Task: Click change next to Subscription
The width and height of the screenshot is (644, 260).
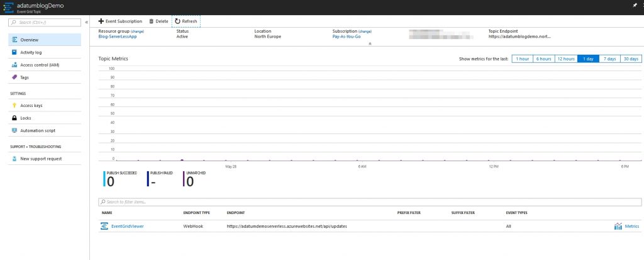Action: 365,31
